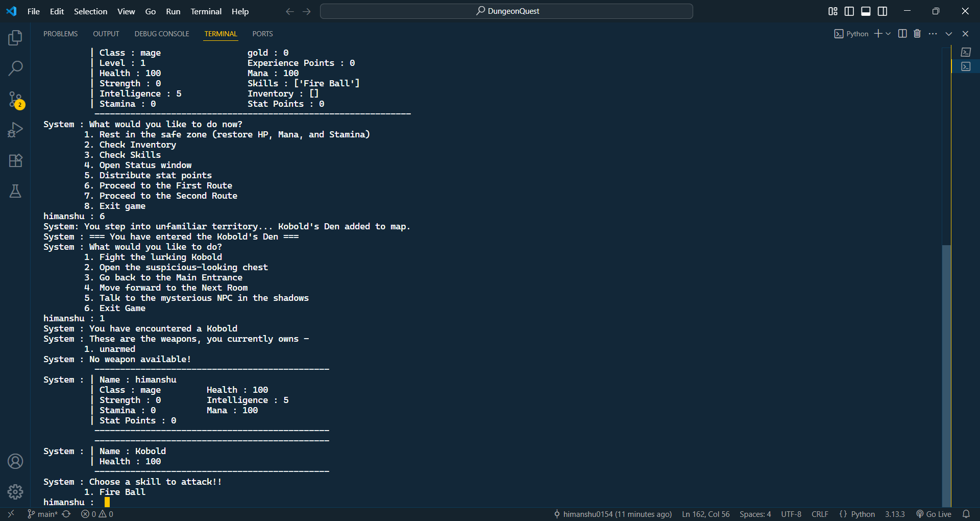This screenshot has height=521, width=980.
Task: Switch to the Debug Console tab
Action: click(x=162, y=34)
